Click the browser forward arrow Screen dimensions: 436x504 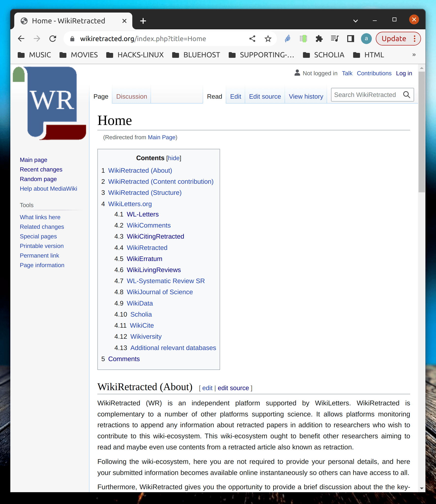click(x=37, y=39)
